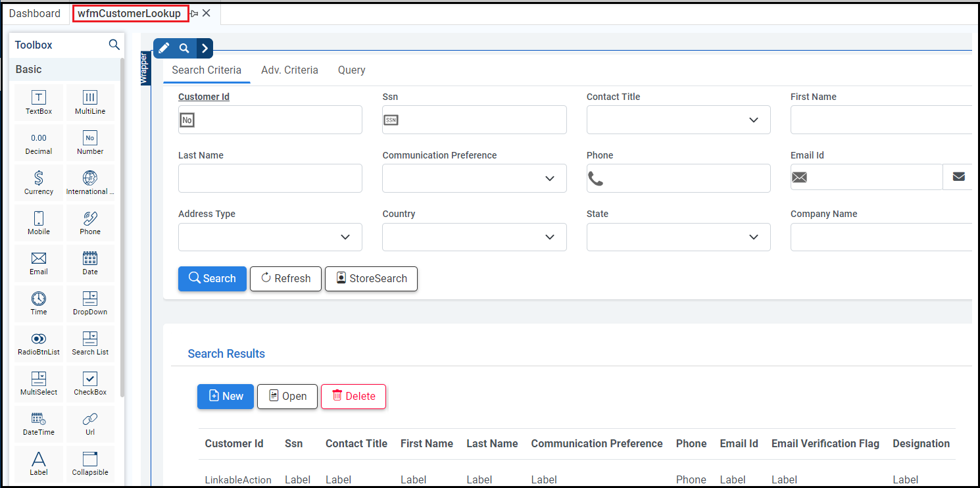Pick the DateTime control from Toolbox
This screenshot has height=488, width=980.
pos(39,424)
